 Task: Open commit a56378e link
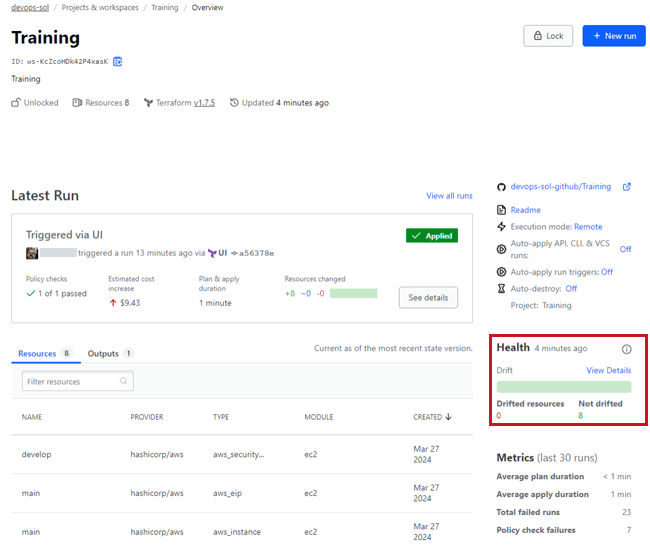(256, 253)
